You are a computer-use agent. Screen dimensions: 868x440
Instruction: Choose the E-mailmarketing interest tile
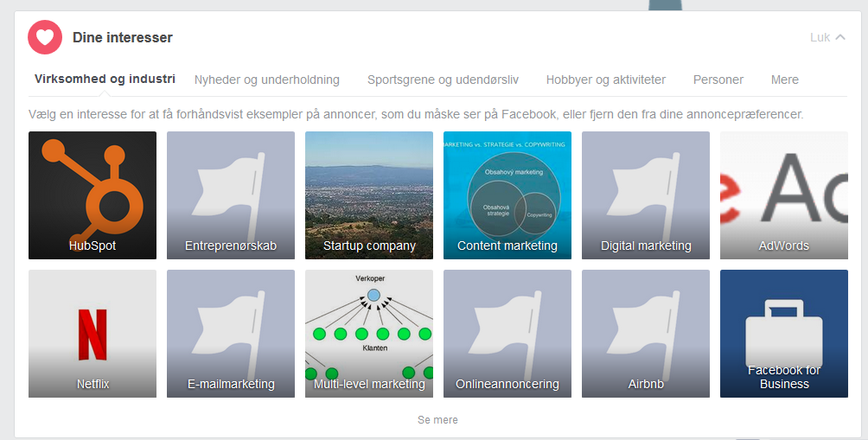tap(231, 334)
